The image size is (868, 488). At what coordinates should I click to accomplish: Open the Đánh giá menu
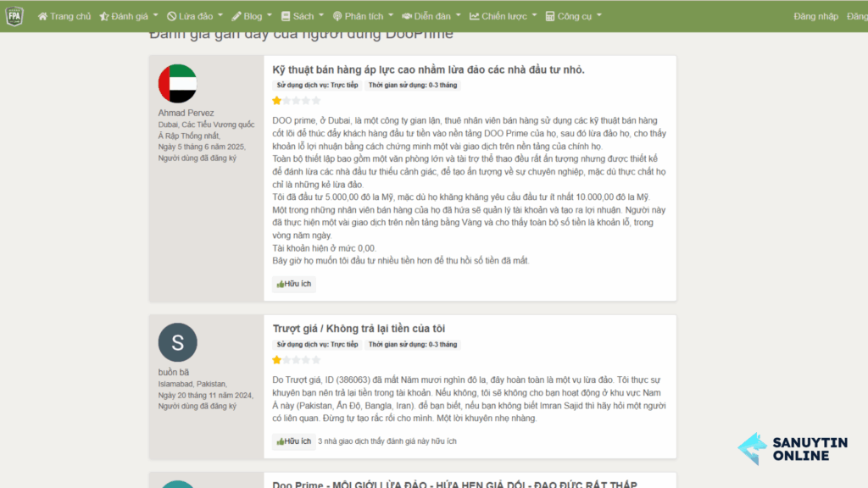tap(129, 17)
